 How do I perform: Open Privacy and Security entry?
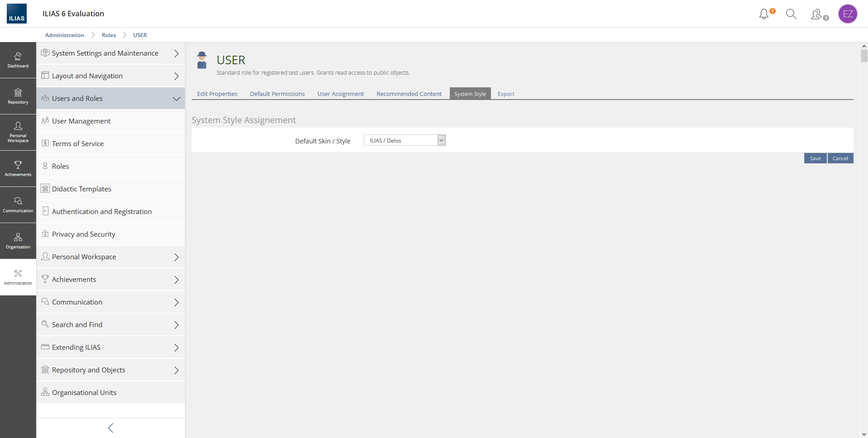click(111, 234)
